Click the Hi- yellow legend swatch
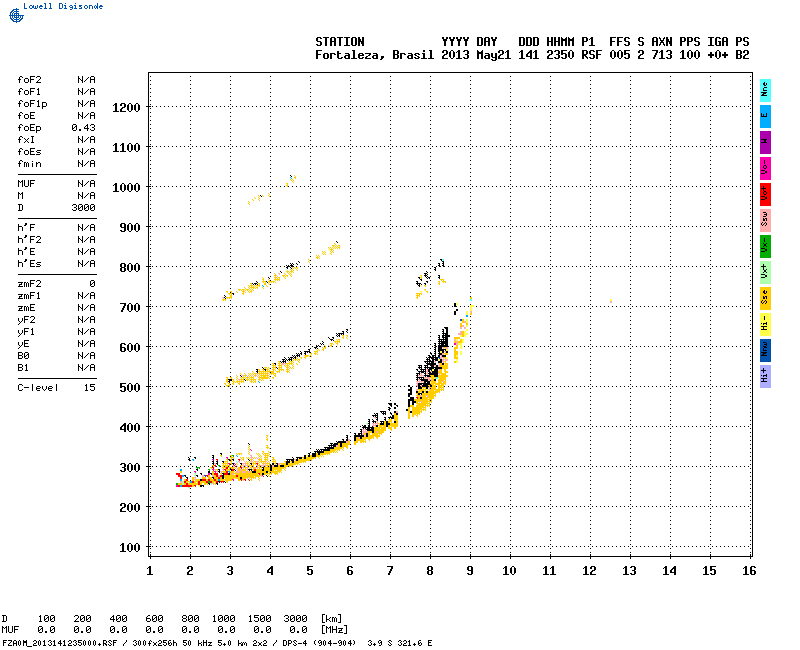This screenshot has height=650, width=800. pos(765,324)
